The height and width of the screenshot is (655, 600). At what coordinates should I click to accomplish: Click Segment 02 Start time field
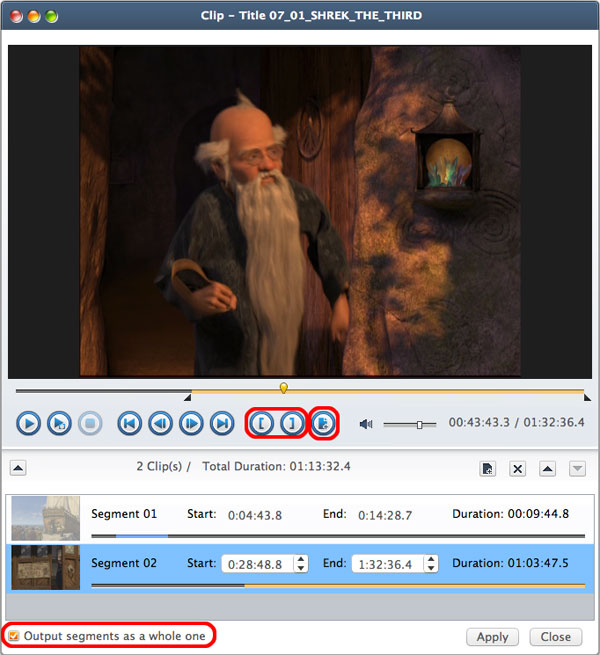257,564
